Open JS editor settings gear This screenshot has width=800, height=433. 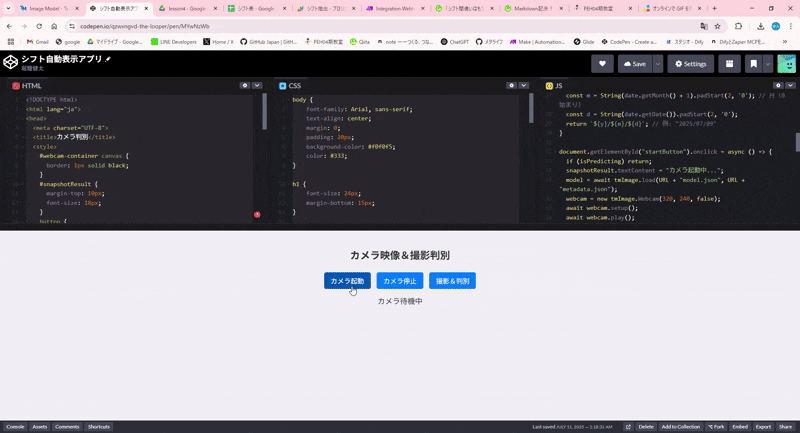pyautogui.click(x=778, y=85)
